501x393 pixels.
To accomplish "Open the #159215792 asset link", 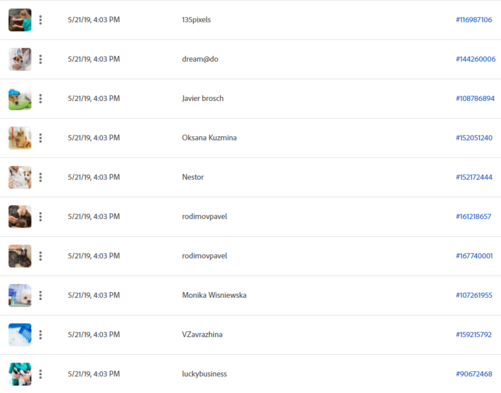I will (474, 334).
